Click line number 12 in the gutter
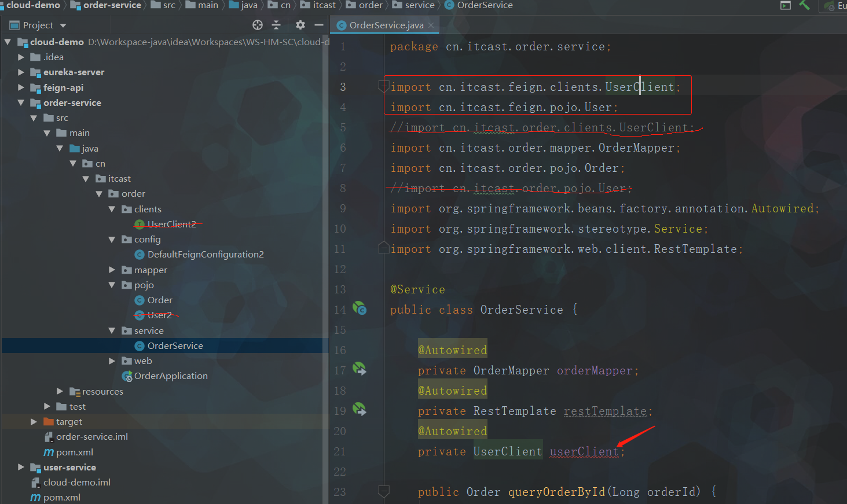The image size is (847, 504). point(340,270)
